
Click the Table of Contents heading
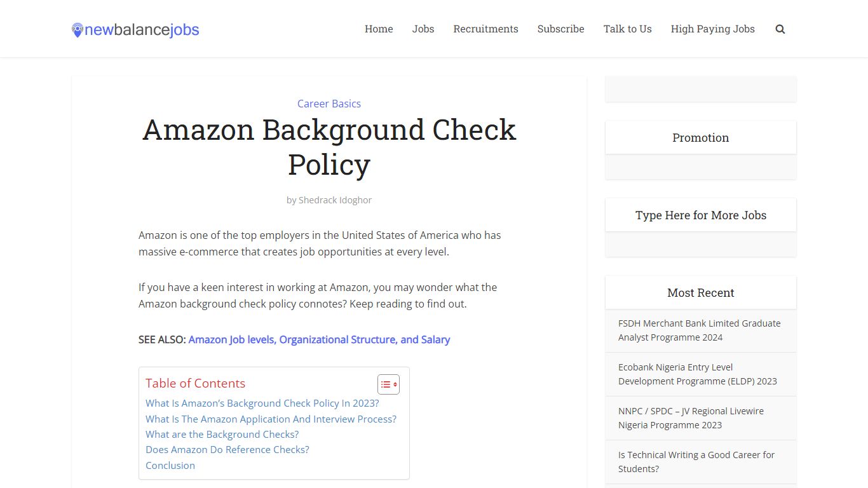195,384
